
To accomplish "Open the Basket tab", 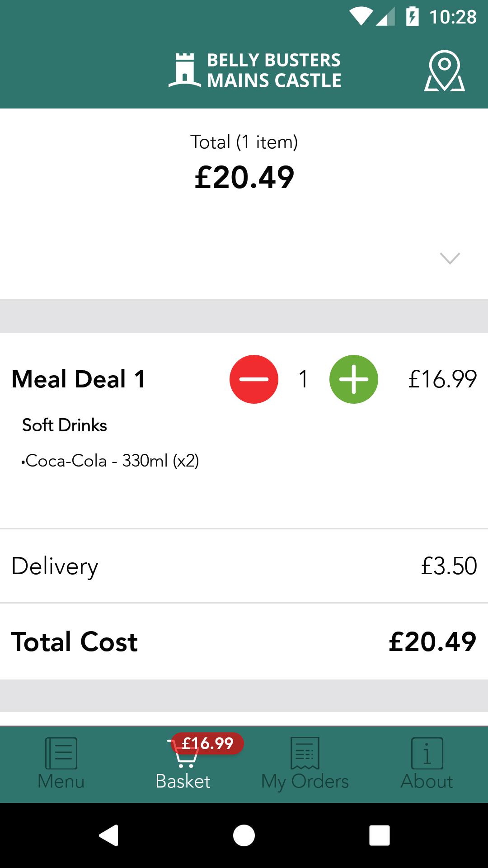I will pos(183,764).
